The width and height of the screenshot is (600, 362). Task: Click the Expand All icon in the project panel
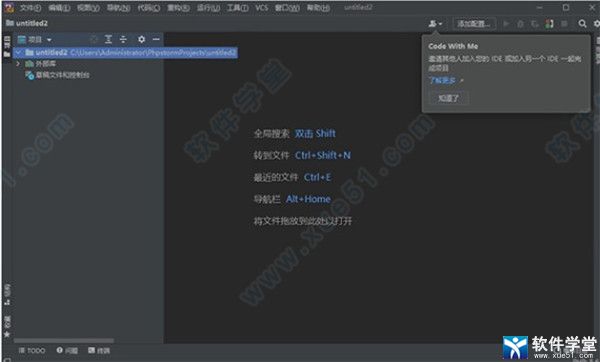tap(109, 39)
